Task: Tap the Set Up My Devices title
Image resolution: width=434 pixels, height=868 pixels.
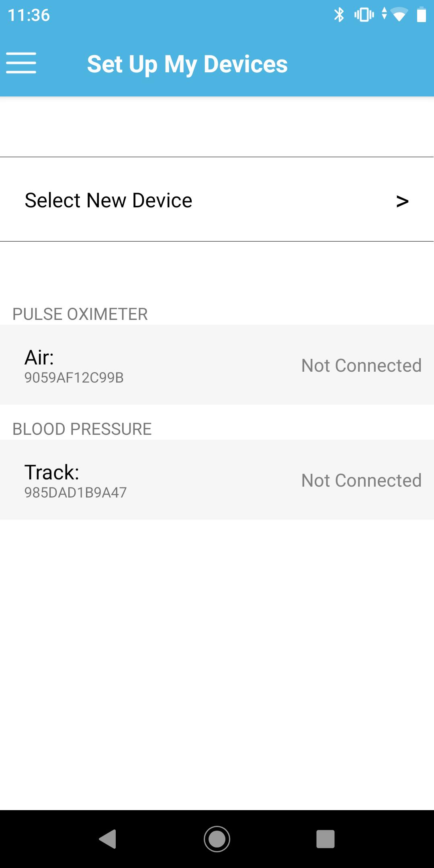Action: [187, 64]
